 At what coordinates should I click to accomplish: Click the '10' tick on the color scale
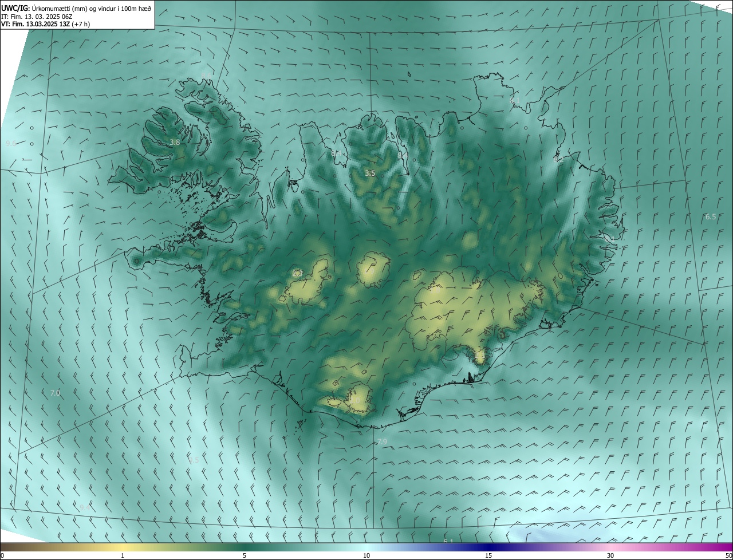pos(366,555)
